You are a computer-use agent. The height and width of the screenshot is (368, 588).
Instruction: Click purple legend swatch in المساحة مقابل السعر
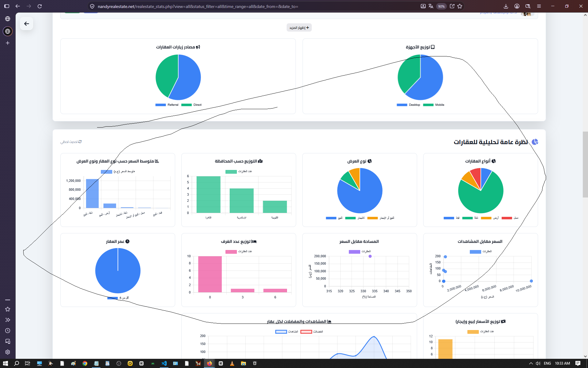354,252
